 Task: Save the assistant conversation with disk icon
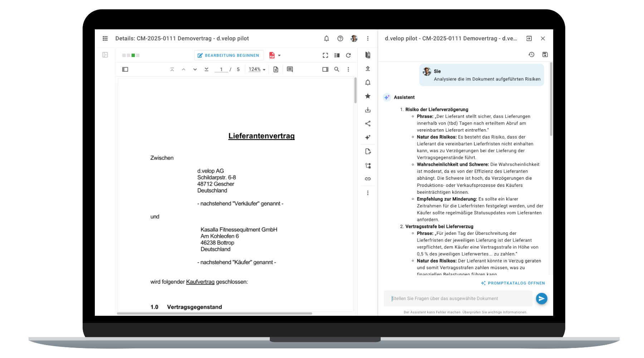click(545, 54)
